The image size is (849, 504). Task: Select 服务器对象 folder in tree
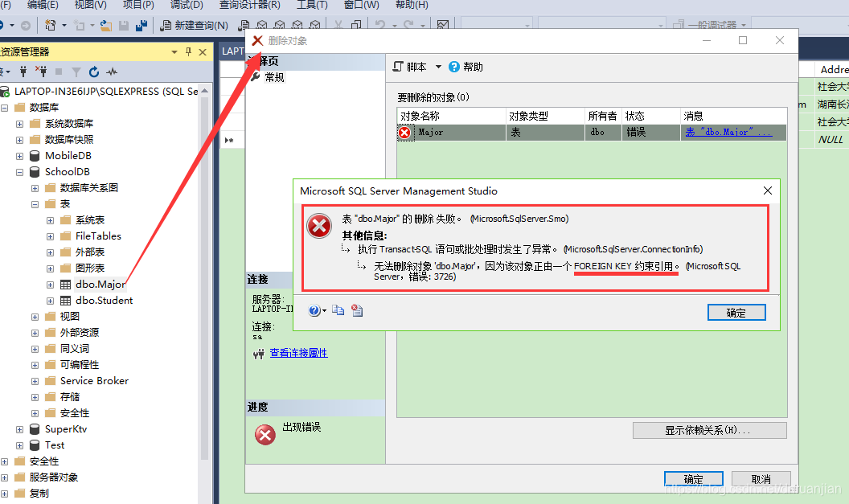[x=54, y=477]
